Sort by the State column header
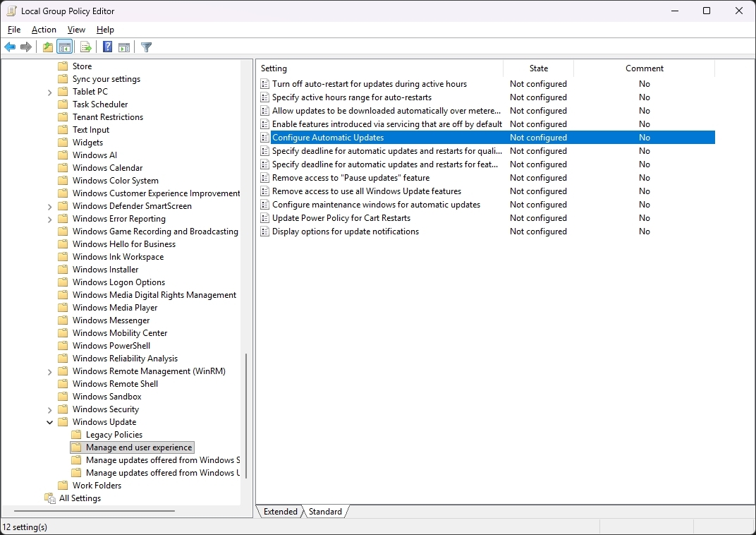This screenshot has width=756, height=535. tap(539, 68)
